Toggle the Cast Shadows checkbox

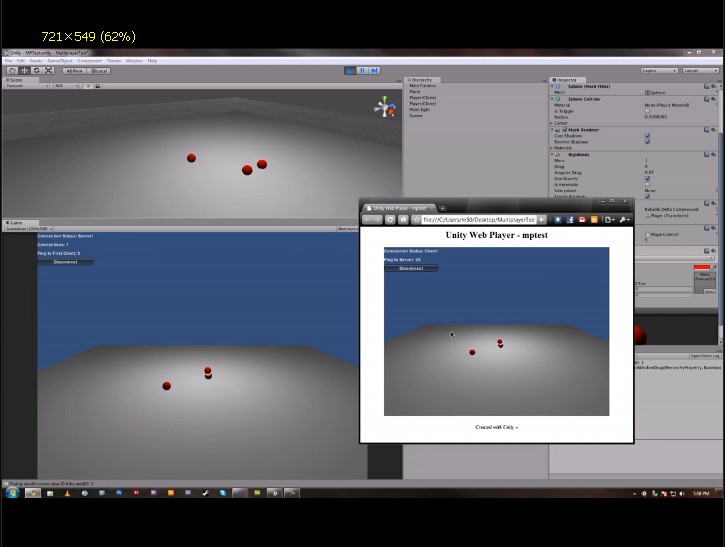pos(647,136)
